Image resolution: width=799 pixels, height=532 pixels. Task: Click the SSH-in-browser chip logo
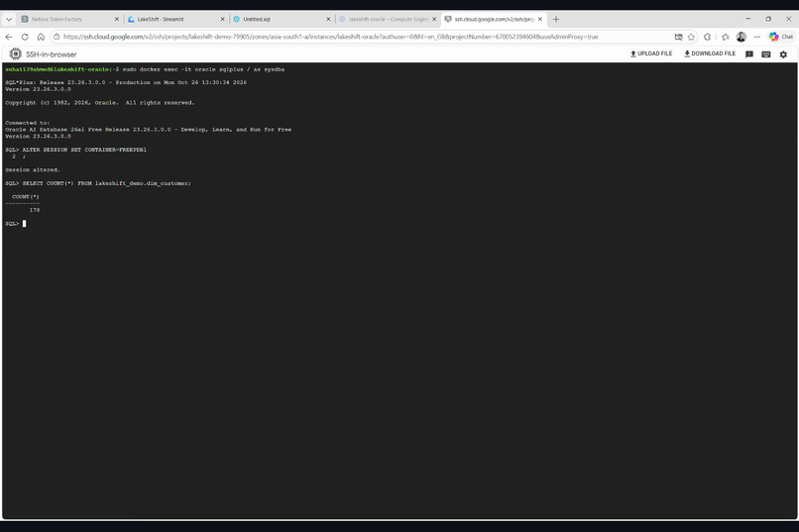click(x=15, y=53)
